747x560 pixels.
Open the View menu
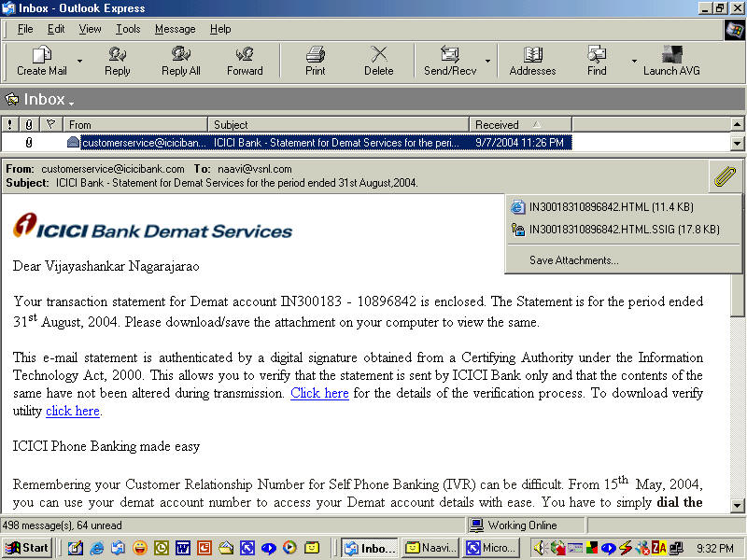[x=90, y=29]
